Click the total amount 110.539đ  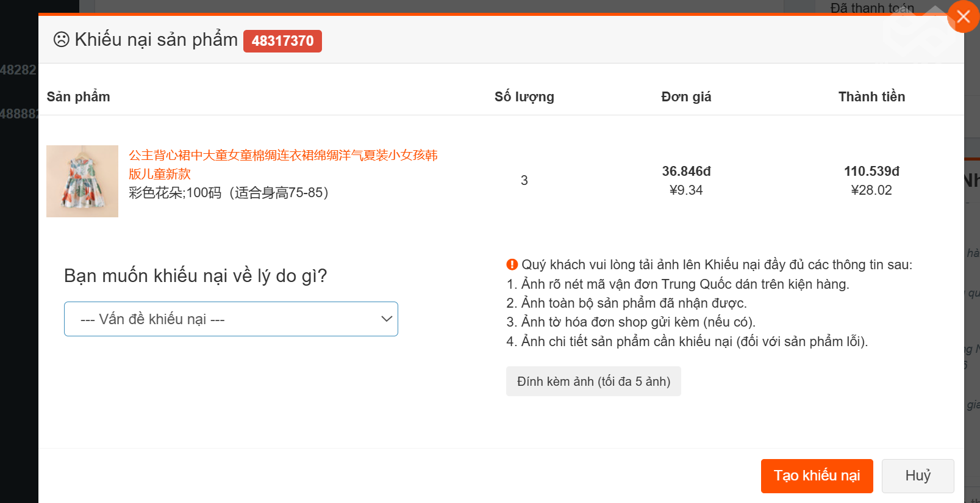[871, 172]
